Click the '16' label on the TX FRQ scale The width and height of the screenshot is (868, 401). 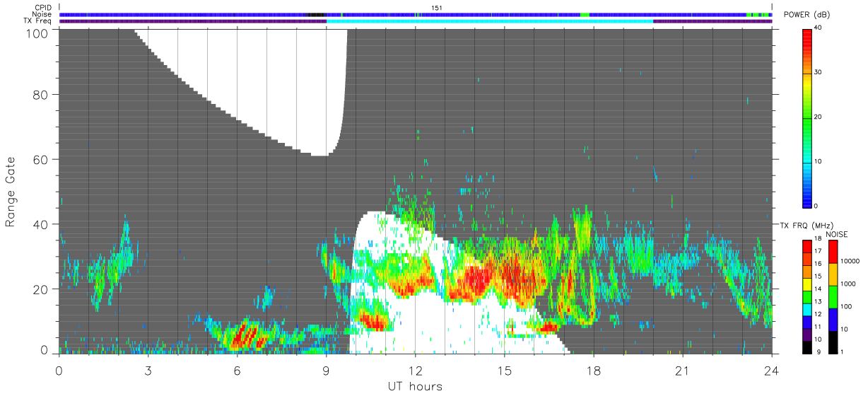pos(819,264)
